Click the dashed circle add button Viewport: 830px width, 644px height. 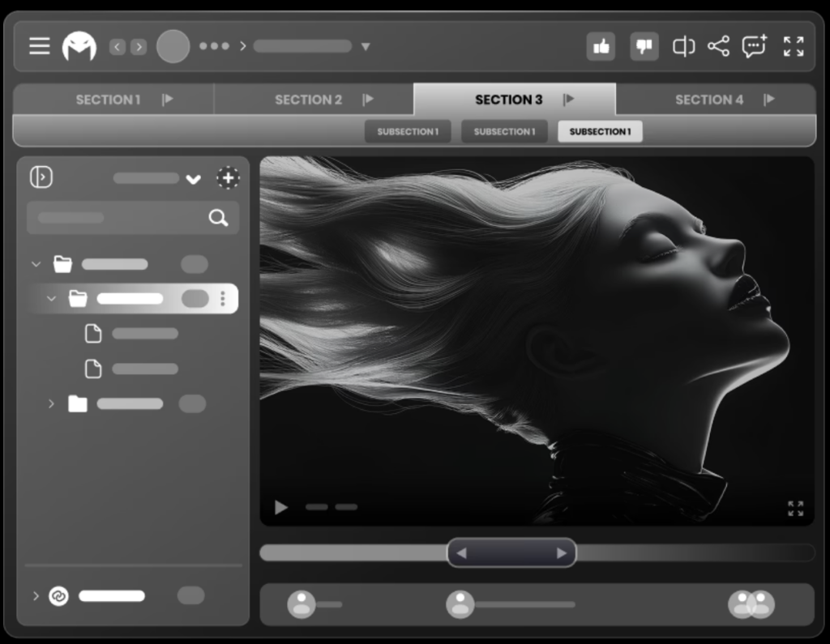tap(228, 178)
